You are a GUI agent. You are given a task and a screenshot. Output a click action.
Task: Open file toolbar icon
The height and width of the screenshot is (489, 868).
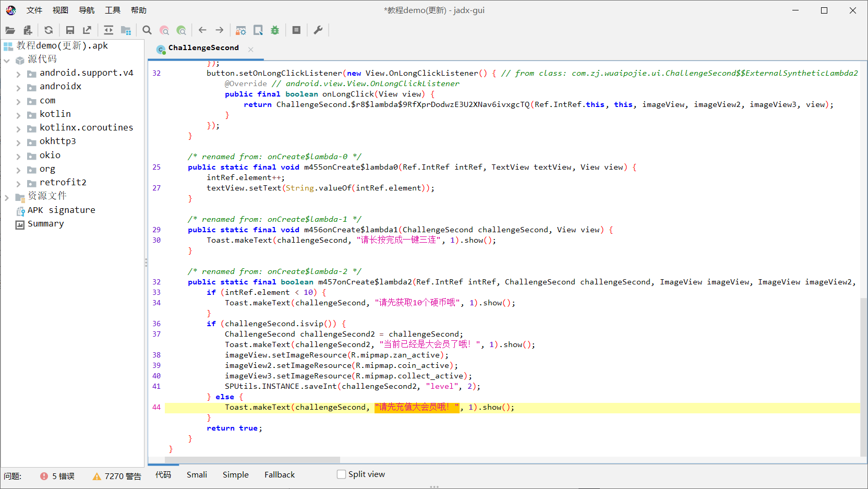tap(10, 30)
